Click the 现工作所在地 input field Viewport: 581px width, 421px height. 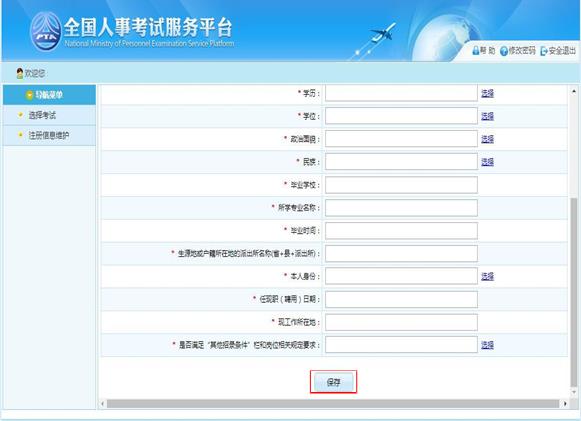tap(401, 322)
